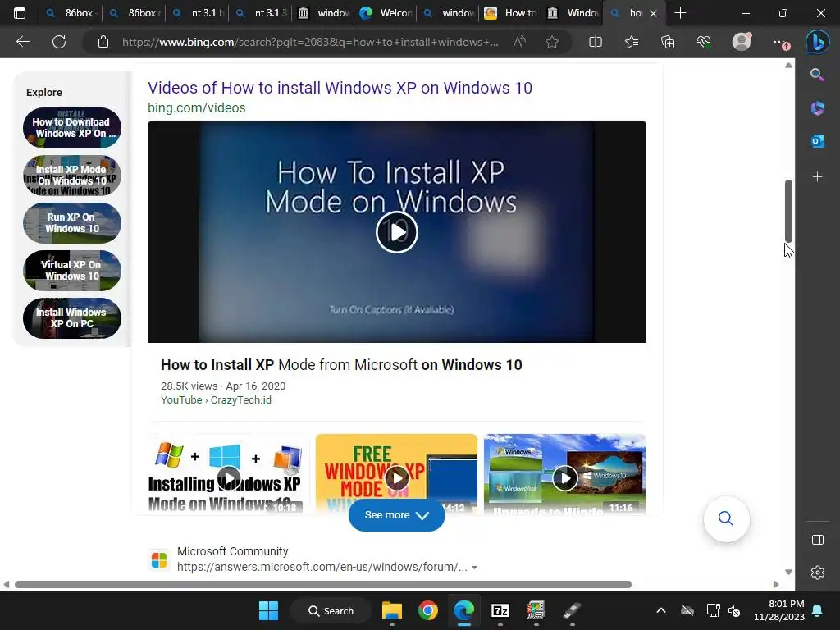Open How to Install XP Mode video title

click(341, 365)
